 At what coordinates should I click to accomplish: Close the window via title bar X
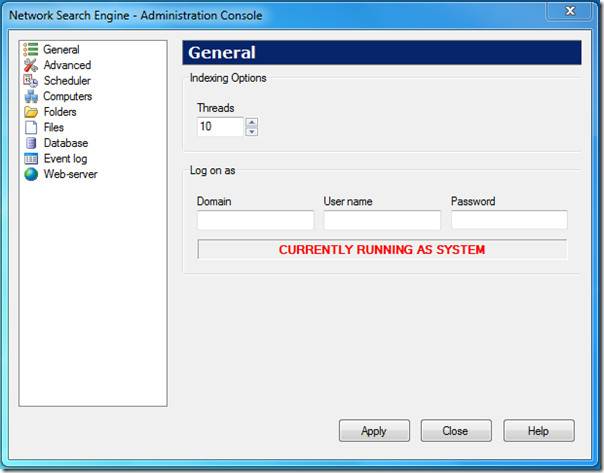coord(570,11)
